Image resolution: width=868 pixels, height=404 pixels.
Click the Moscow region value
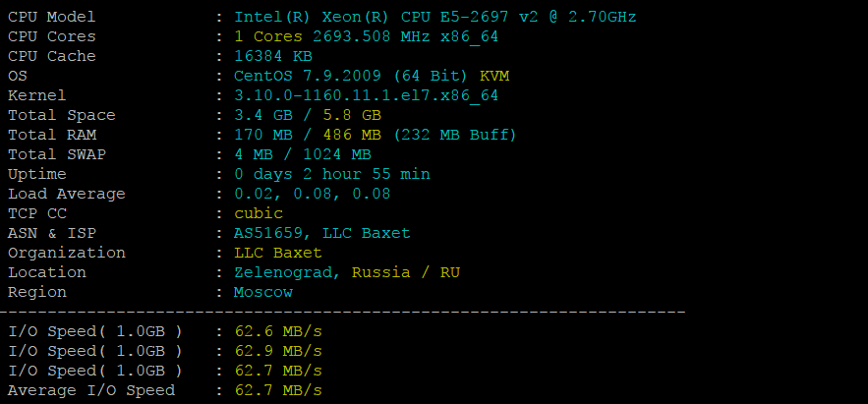click(x=262, y=292)
